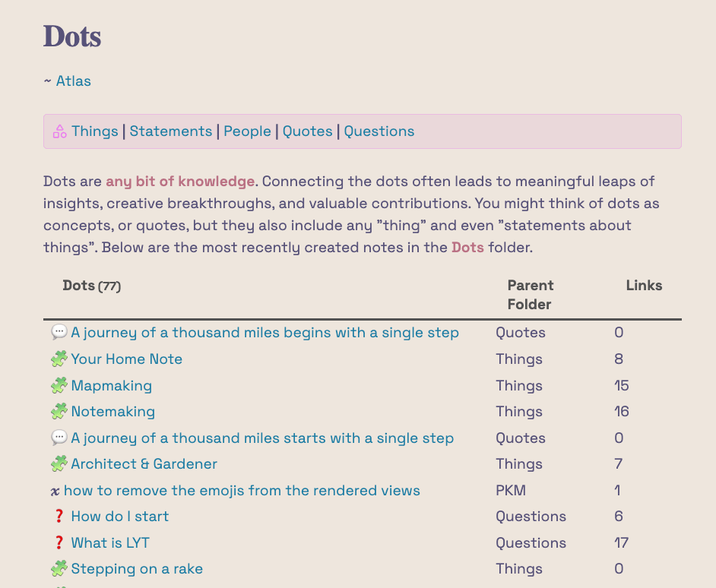Open the 'How do I start' note
Image resolution: width=716 pixels, height=588 pixels.
click(120, 517)
